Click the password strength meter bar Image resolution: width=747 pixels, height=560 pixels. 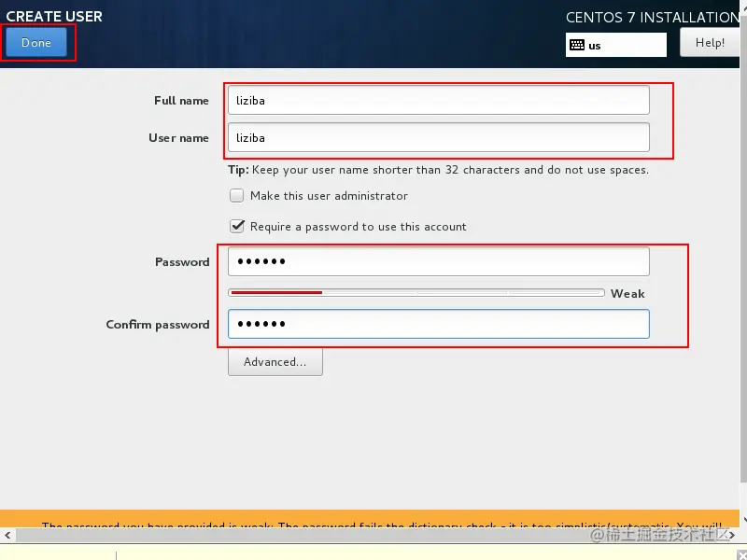[x=416, y=292]
